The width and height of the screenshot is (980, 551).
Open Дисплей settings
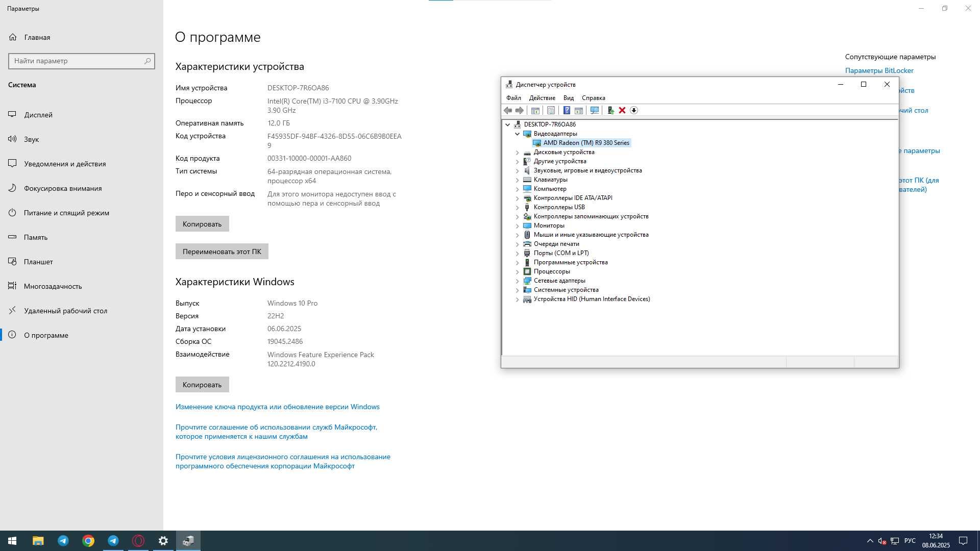82,115
